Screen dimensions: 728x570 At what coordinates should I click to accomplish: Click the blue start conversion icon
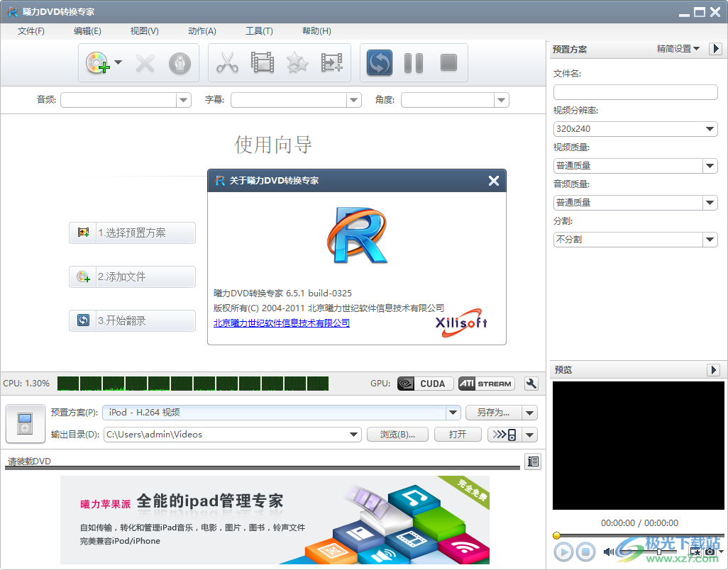tap(380, 62)
